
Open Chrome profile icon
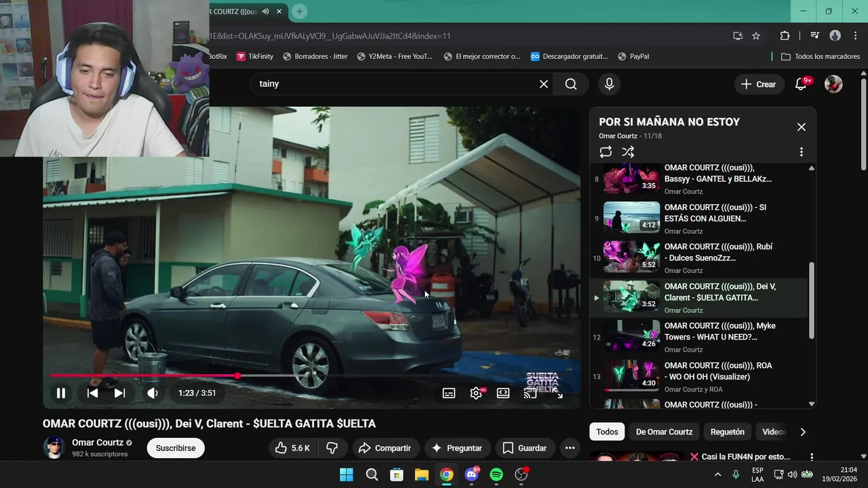[x=835, y=36]
